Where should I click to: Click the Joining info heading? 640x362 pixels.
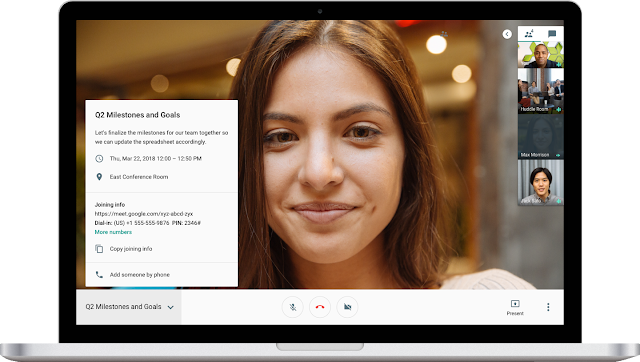point(110,204)
